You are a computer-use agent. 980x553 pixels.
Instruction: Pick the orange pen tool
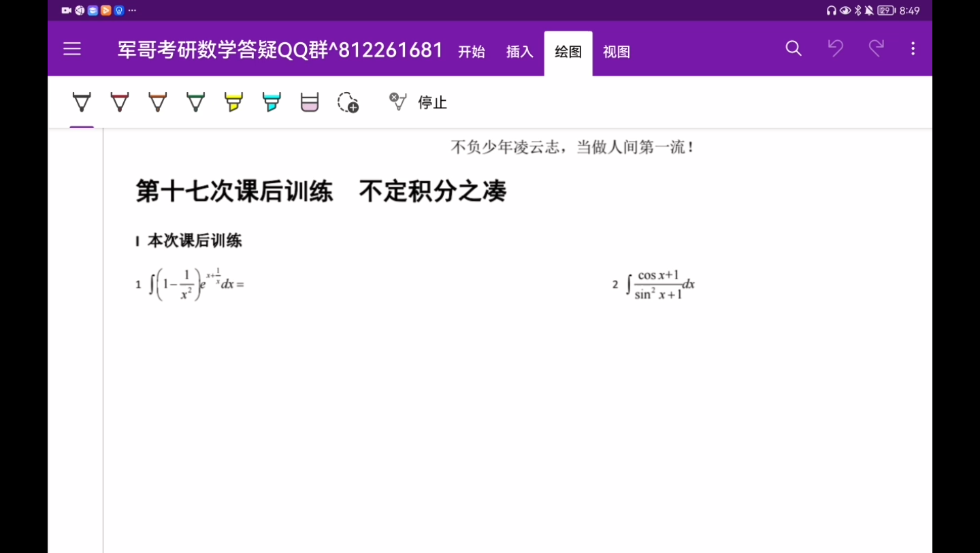point(157,102)
